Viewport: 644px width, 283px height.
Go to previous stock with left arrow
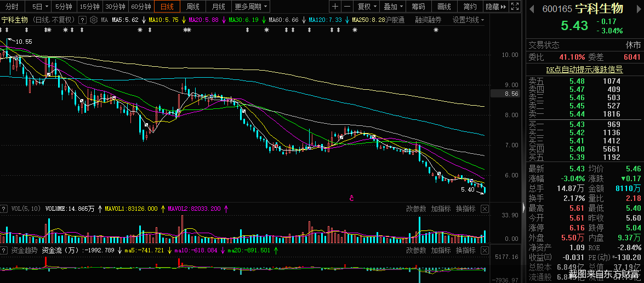click(x=531, y=9)
